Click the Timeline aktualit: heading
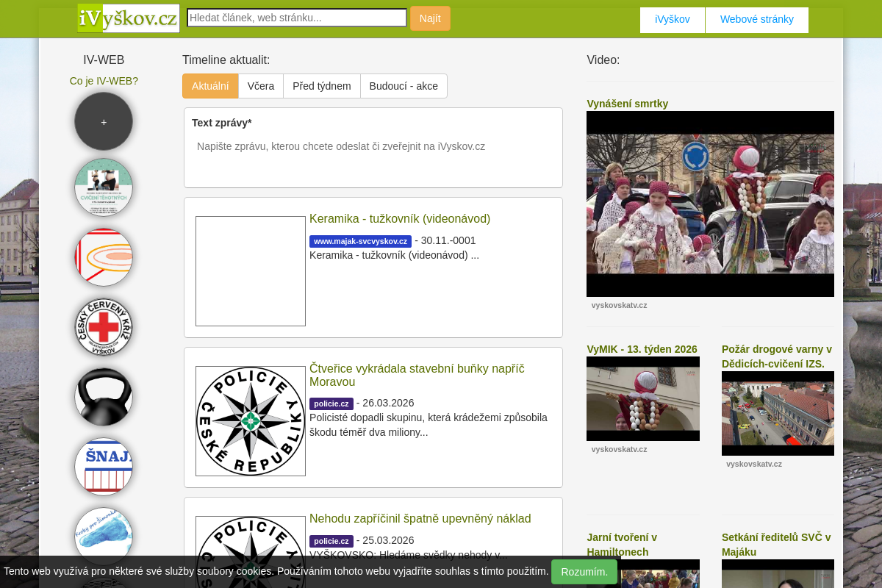The width and height of the screenshot is (882, 588). point(226,60)
